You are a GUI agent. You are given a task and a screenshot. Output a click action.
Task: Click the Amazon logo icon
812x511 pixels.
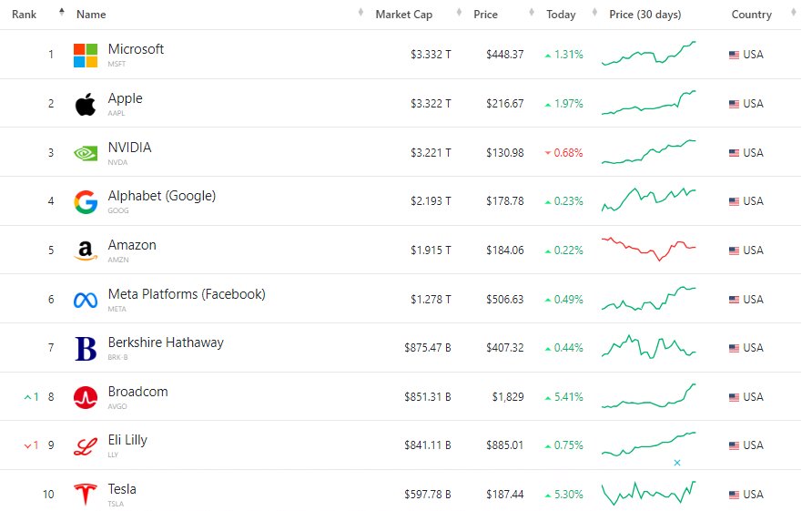[86, 250]
